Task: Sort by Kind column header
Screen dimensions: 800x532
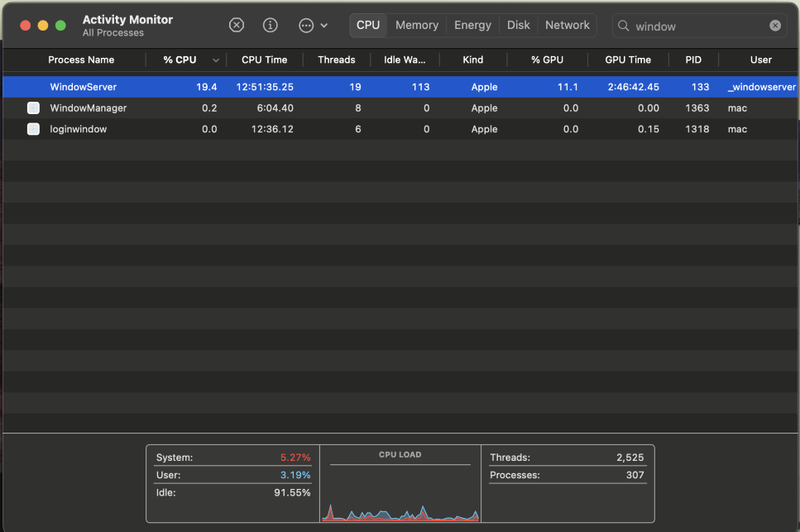Action: [473, 60]
